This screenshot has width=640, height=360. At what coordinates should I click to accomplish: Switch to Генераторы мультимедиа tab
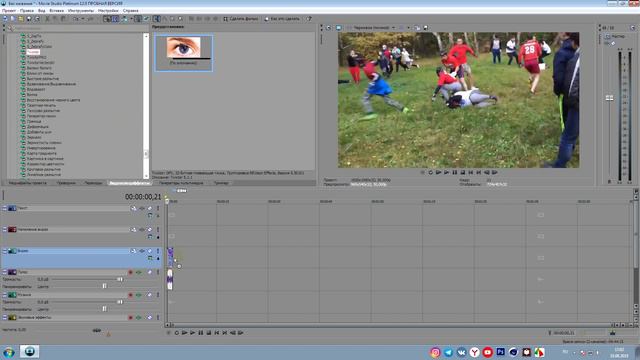[x=181, y=183]
